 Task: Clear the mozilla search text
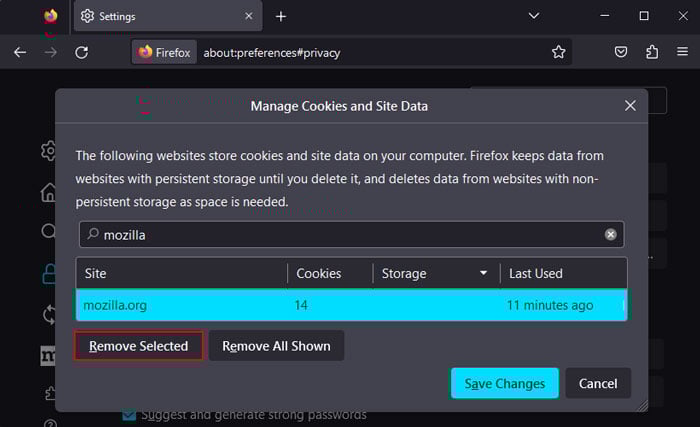point(610,235)
